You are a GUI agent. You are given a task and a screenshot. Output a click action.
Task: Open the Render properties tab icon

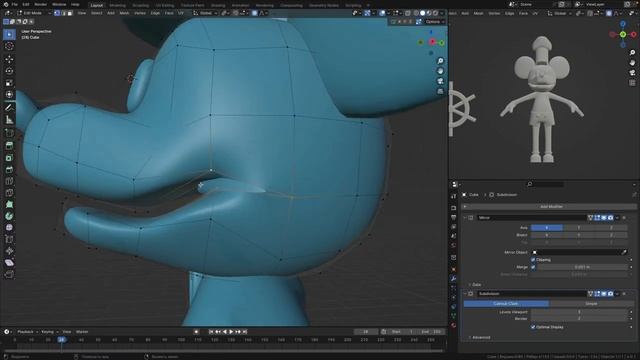pyautogui.click(x=453, y=208)
